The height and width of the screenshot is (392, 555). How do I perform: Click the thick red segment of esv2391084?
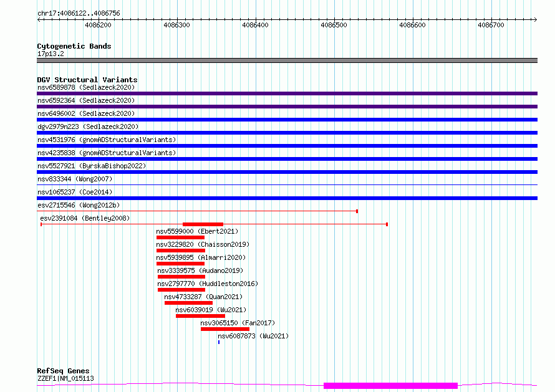pos(203,224)
